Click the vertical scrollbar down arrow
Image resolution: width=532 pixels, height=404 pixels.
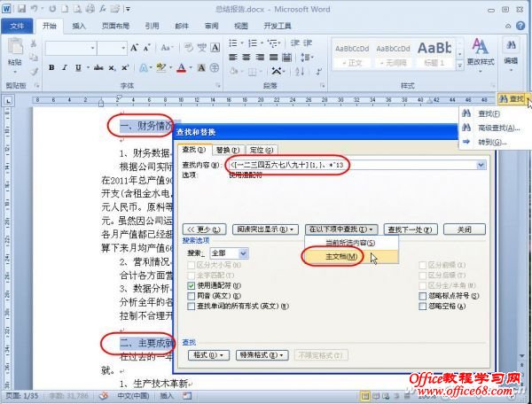click(522, 356)
